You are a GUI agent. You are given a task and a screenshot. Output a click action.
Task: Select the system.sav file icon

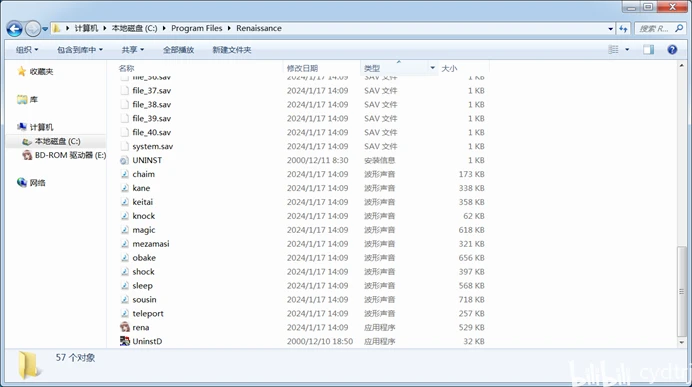[125, 146]
